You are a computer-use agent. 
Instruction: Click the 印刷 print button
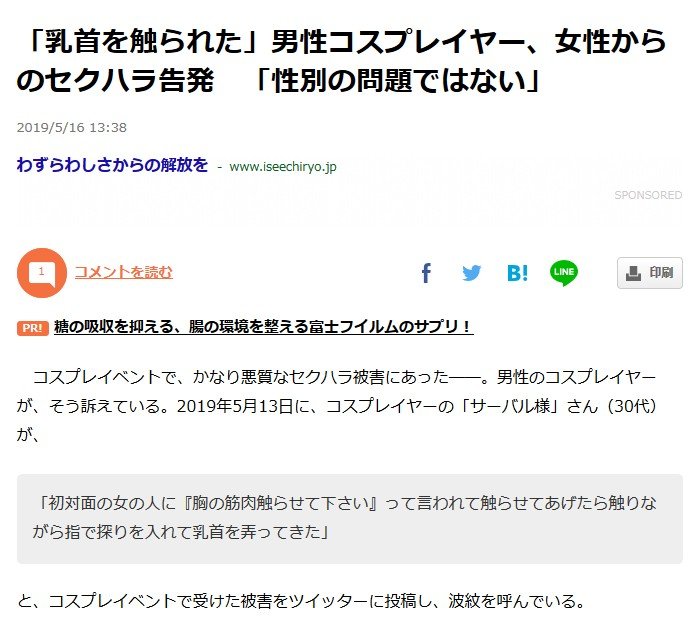click(x=650, y=273)
